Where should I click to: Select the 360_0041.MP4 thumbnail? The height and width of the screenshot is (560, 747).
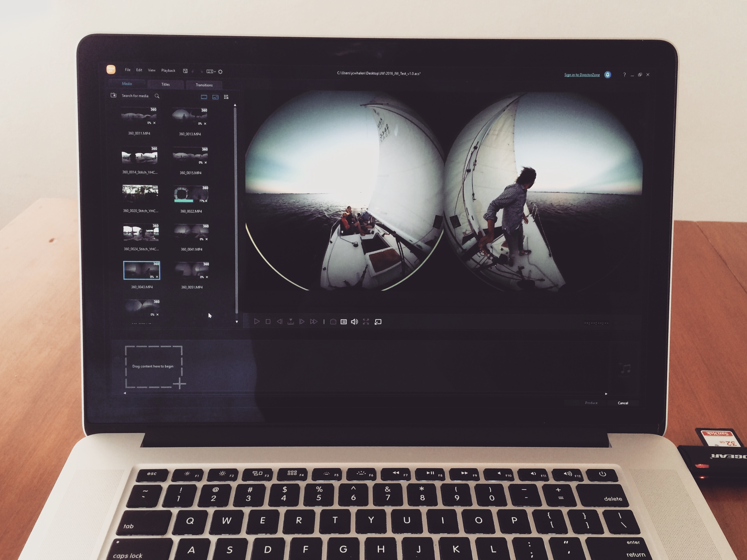pyautogui.click(x=192, y=233)
